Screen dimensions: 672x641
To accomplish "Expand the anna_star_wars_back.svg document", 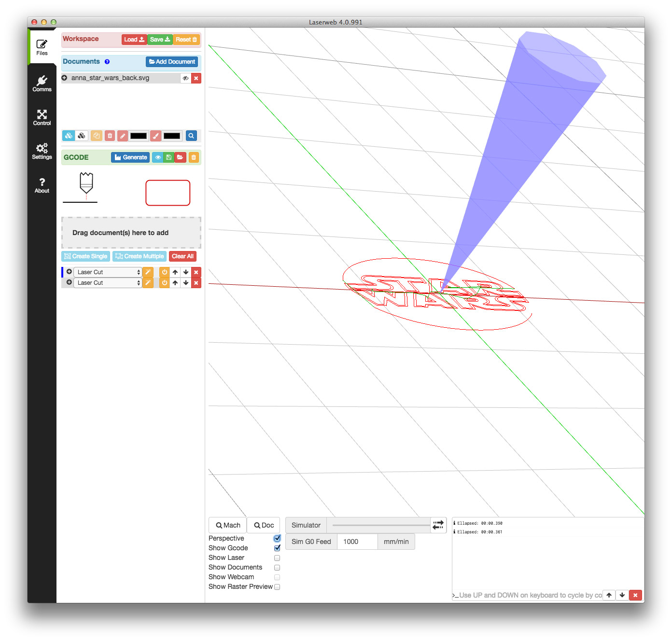I will coord(64,78).
